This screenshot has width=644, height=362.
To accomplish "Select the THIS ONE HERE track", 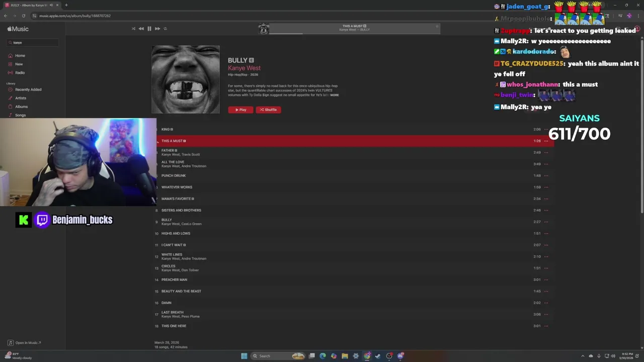I will pos(352,326).
